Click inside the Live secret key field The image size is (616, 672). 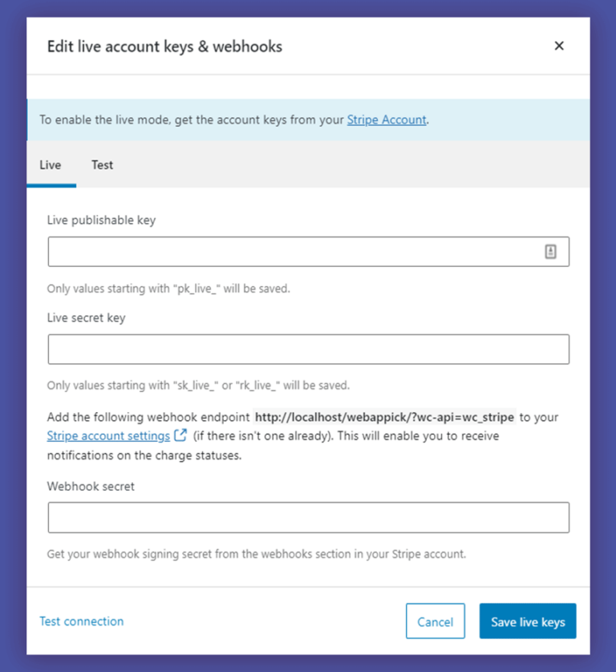pyautogui.click(x=308, y=349)
